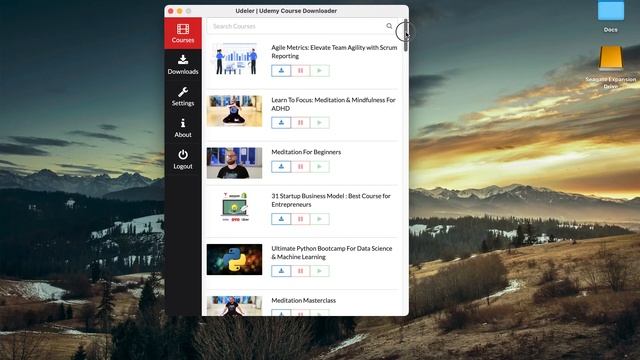Click Meditation Masterclass title text

304,300
